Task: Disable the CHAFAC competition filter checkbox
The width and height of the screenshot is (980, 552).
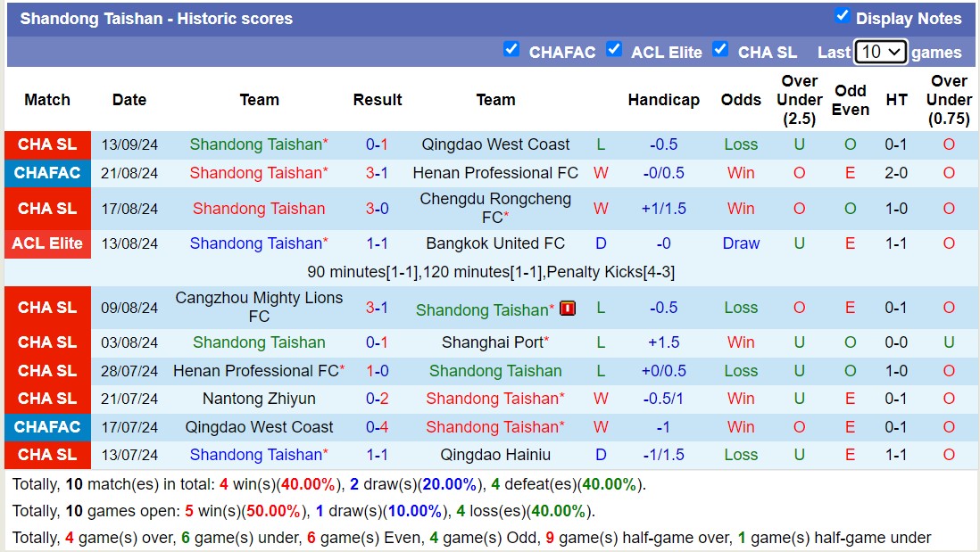Action: [511, 50]
